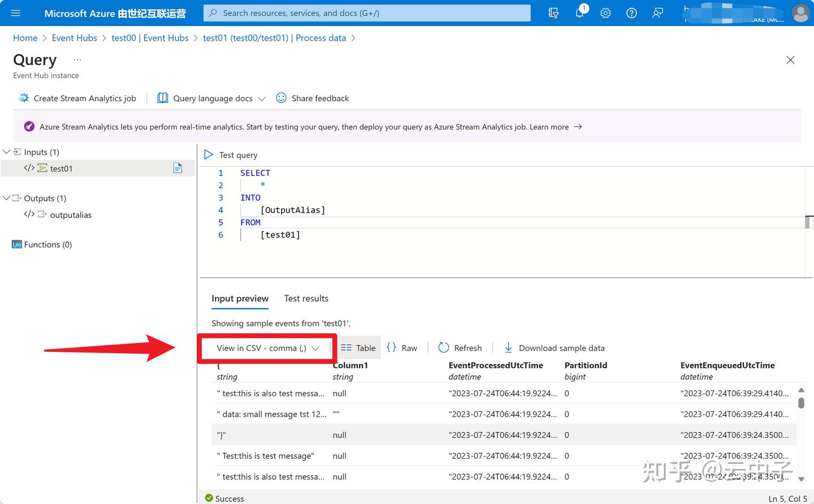The width and height of the screenshot is (814, 504).
Task: Open Azure portal settings gear
Action: (605, 12)
